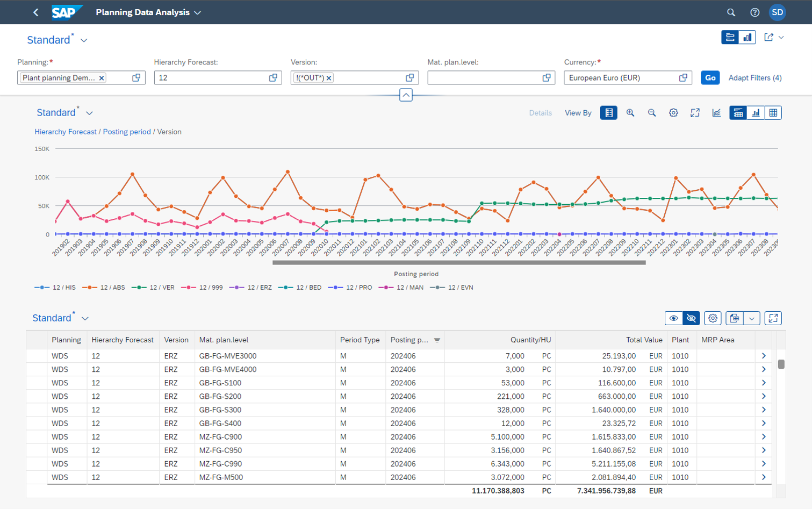Open value help for Planning filter

(x=136, y=78)
